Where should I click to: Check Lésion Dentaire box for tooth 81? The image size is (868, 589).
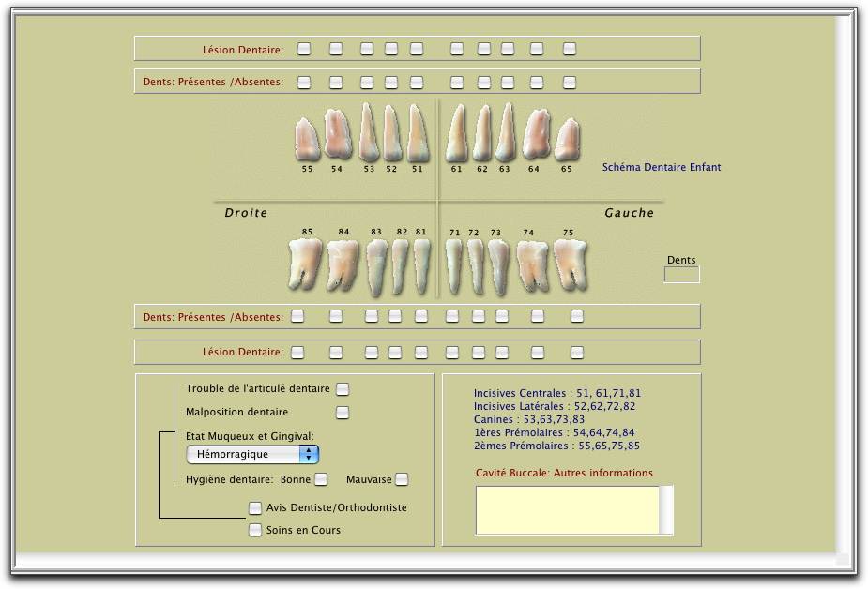[421, 353]
